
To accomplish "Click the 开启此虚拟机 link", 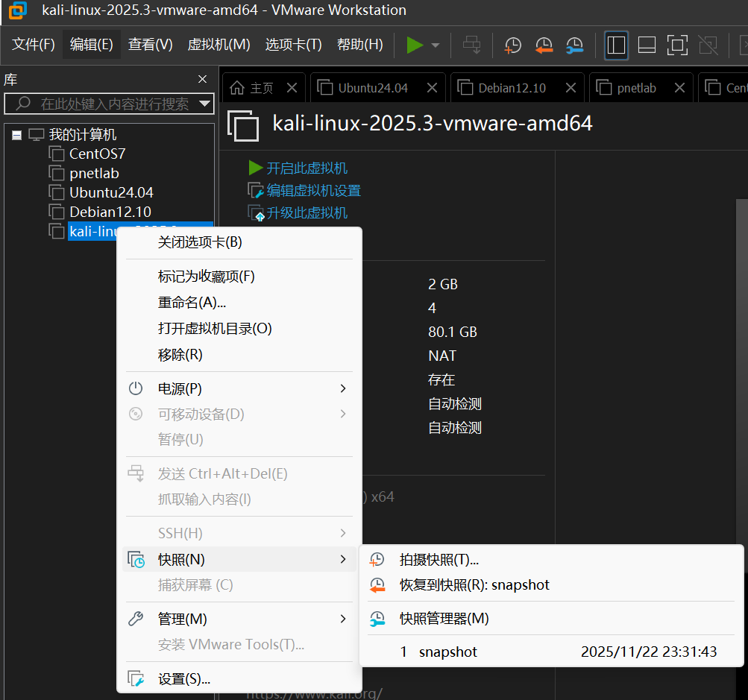I will pos(304,168).
